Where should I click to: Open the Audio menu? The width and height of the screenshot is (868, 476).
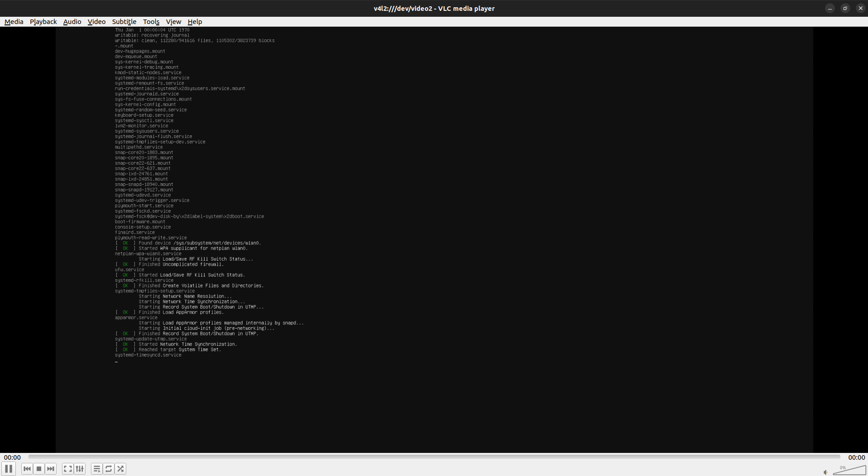[72, 21]
